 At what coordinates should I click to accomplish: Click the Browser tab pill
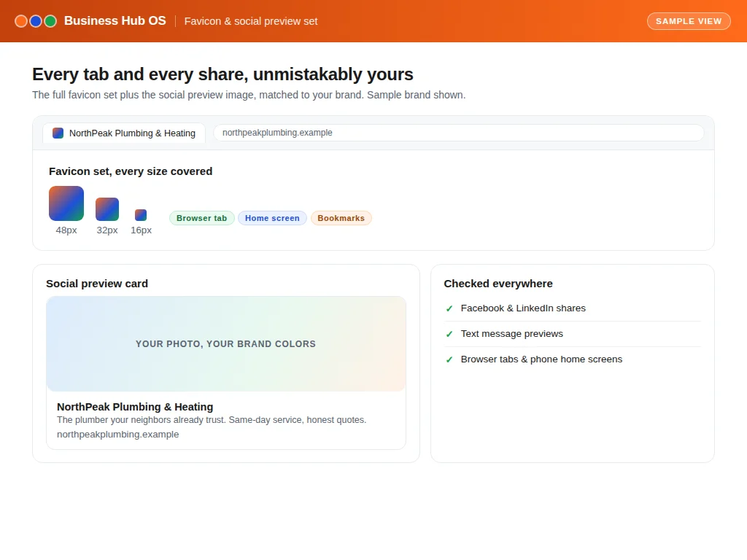click(x=201, y=218)
